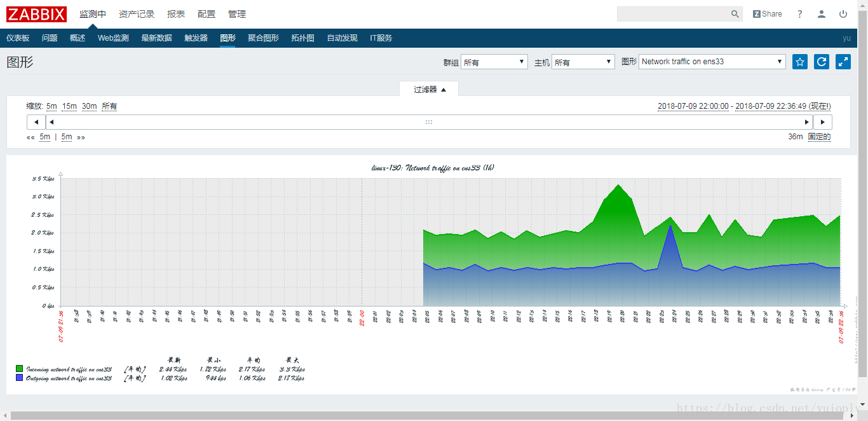
Task: Open the help question mark icon
Action: click(800, 14)
